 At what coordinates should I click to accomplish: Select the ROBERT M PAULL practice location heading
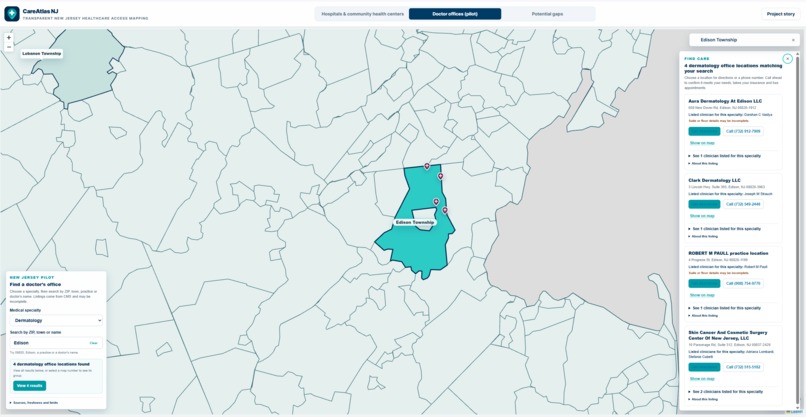coord(728,253)
